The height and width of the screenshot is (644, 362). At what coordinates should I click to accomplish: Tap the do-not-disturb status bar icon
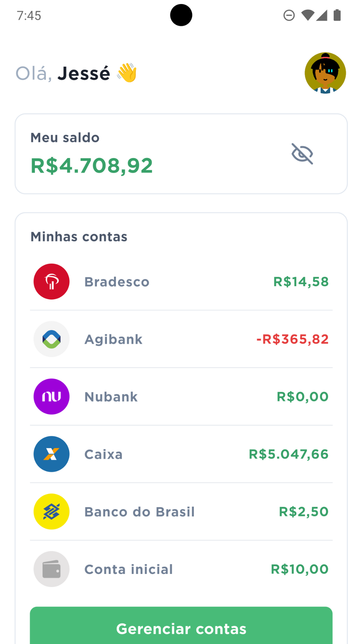[289, 15]
